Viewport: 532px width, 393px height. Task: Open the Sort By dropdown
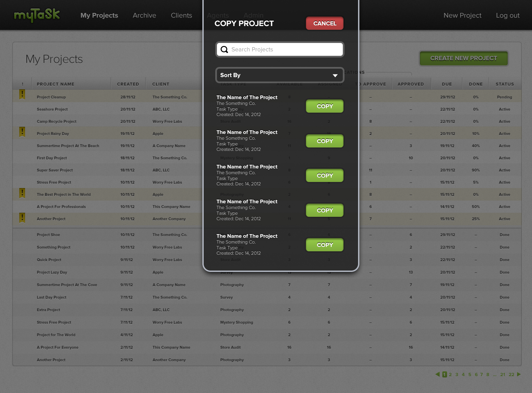pyautogui.click(x=280, y=75)
